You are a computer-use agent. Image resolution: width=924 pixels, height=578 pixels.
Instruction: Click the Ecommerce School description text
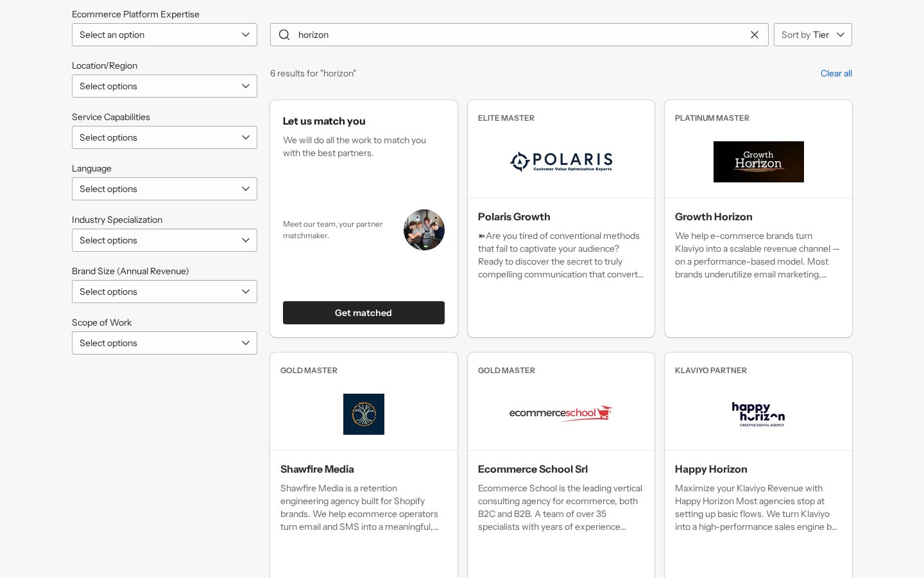[x=560, y=507]
